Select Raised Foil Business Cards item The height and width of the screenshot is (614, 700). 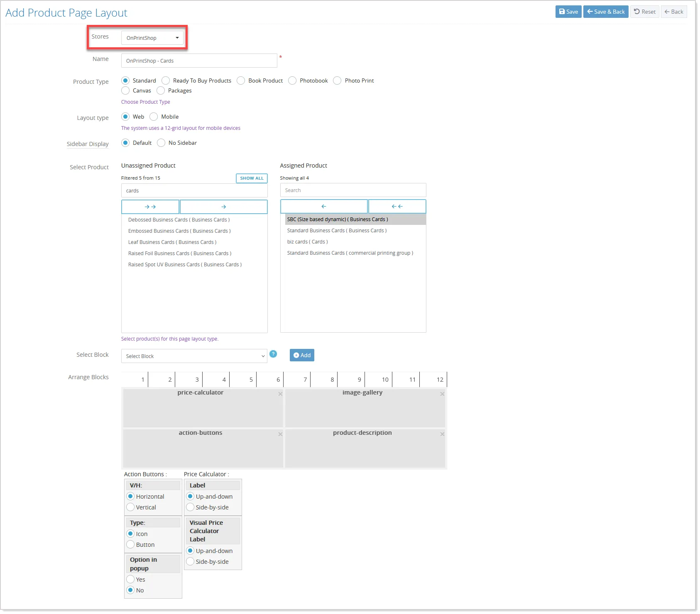(x=180, y=253)
